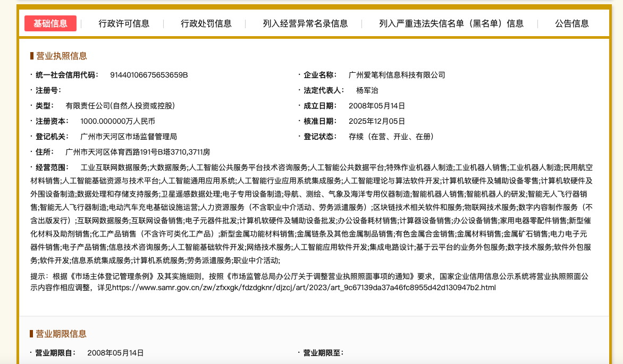The width and height of the screenshot is (623, 364).
Task: Click the status 存续（在营、开业、在册）
Action: click(x=391, y=137)
